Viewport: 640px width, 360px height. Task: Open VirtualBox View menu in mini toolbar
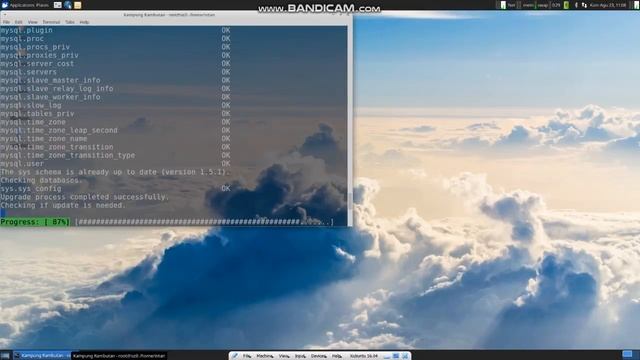pyautogui.click(x=284, y=356)
